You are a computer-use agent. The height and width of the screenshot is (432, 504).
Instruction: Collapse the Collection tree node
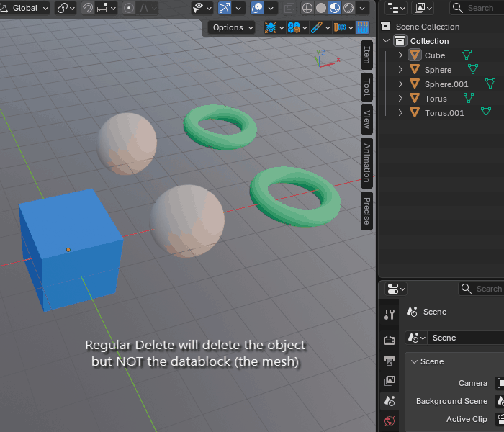click(387, 41)
